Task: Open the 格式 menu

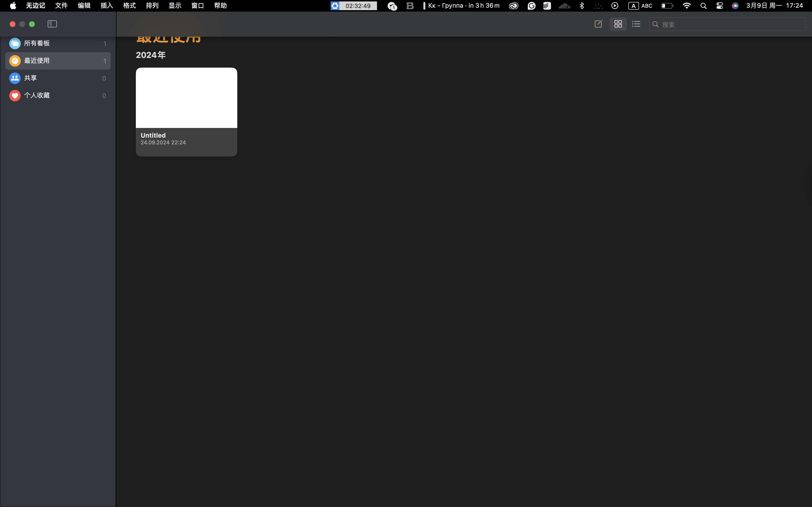Action: click(x=129, y=6)
